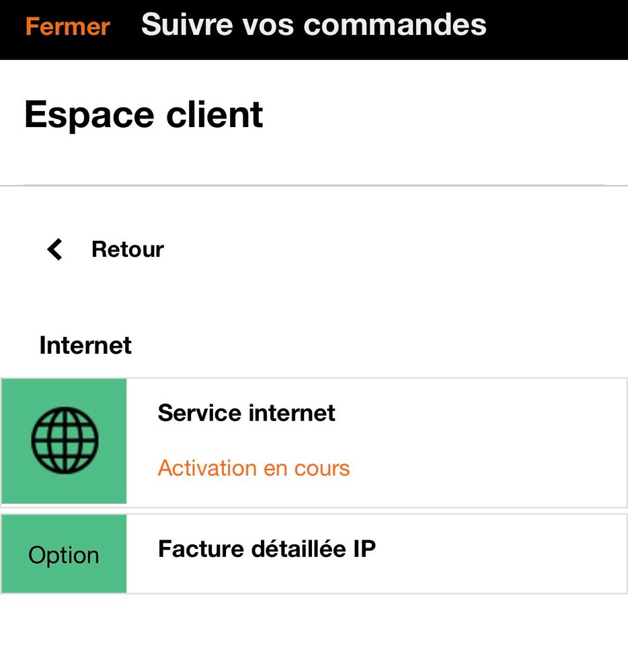Open the Service internet title

(x=246, y=413)
